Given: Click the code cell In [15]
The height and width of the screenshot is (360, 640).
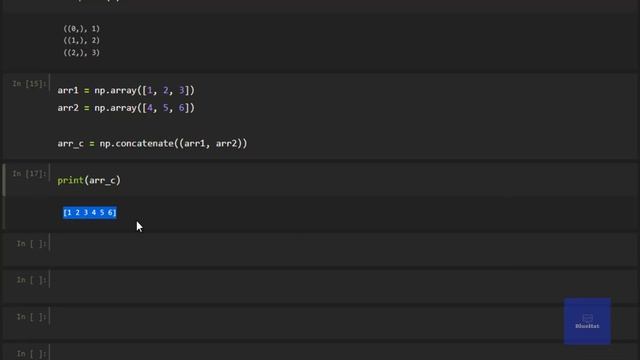Looking at the screenshot, I should point(343,117).
